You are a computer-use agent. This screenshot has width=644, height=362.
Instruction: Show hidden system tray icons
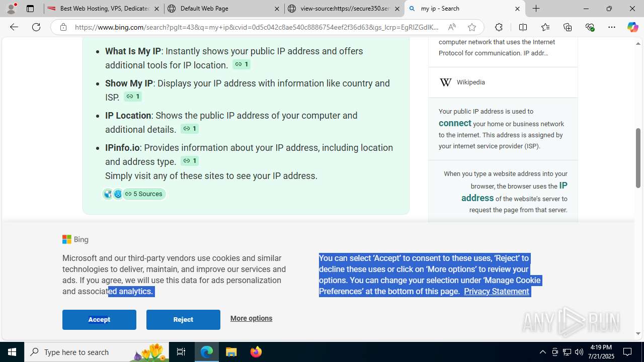(x=542, y=352)
